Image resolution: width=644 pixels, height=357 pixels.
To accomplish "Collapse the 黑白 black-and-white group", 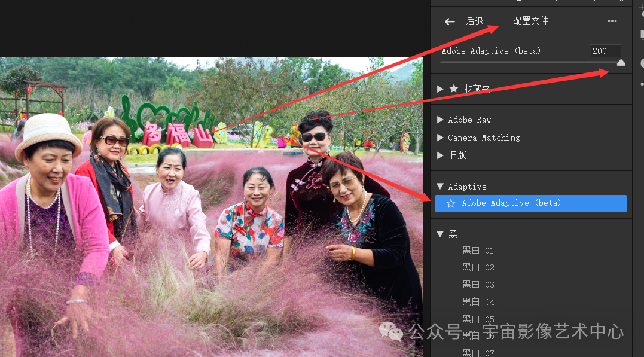I will tap(441, 234).
